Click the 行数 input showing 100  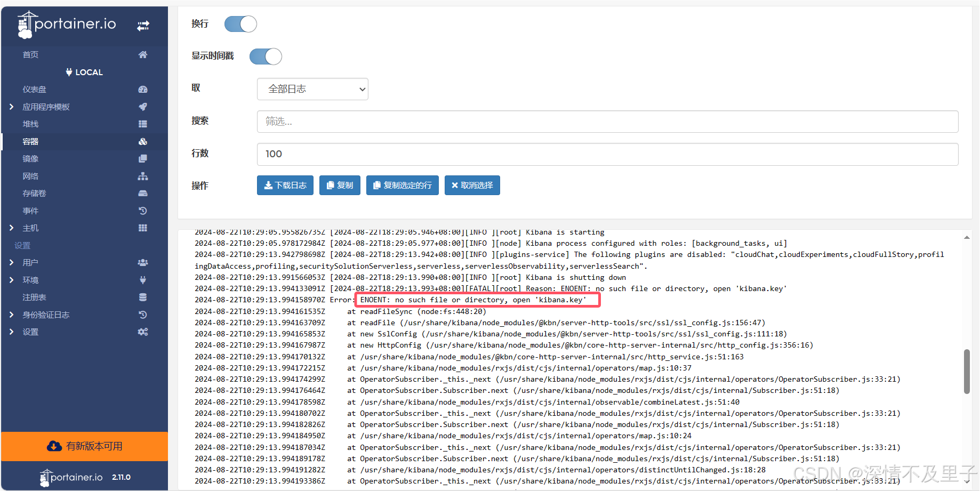click(x=607, y=154)
